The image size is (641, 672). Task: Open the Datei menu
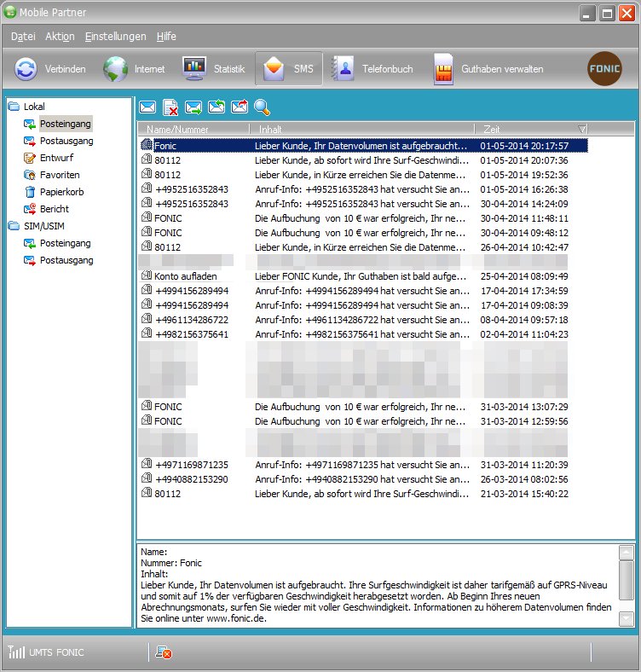click(23, 37)
